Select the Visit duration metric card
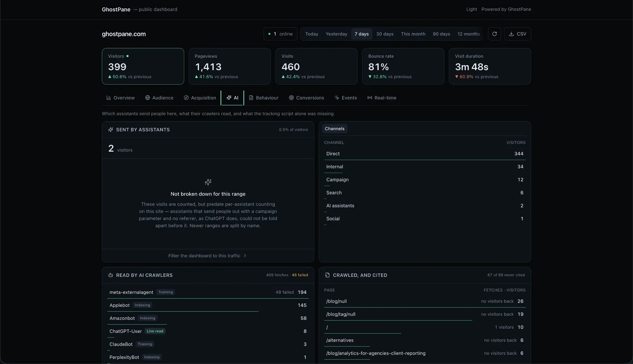 (x=490, y=66)
